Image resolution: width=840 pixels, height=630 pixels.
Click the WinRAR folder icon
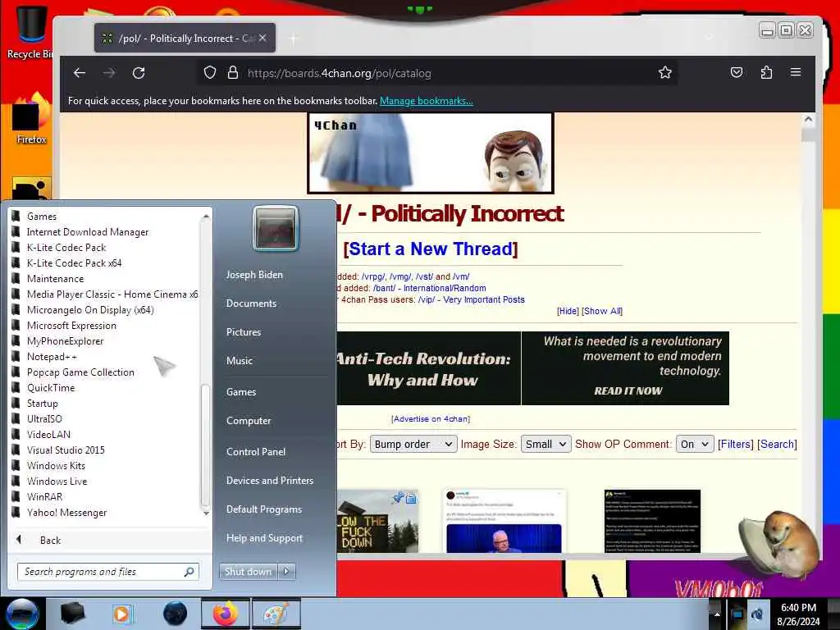(x=16, y=496)
